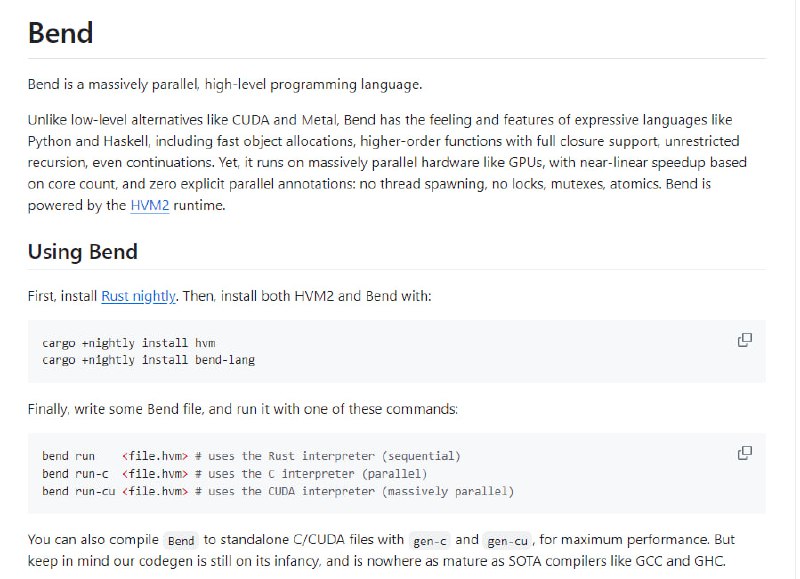
Task: Copy the cargo install commands to clipboard
Action: [744, 341]
